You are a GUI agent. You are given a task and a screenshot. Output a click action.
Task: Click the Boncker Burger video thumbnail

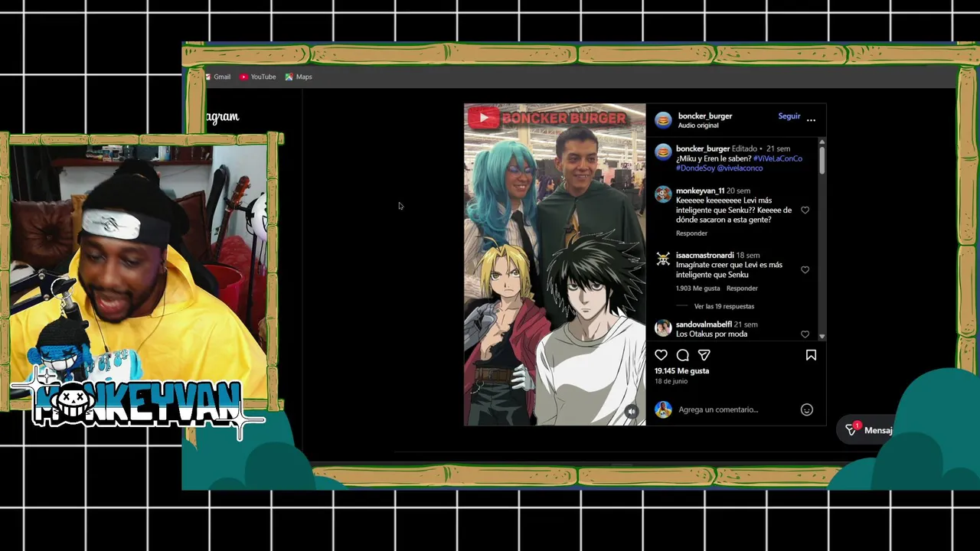pos(554,264)
